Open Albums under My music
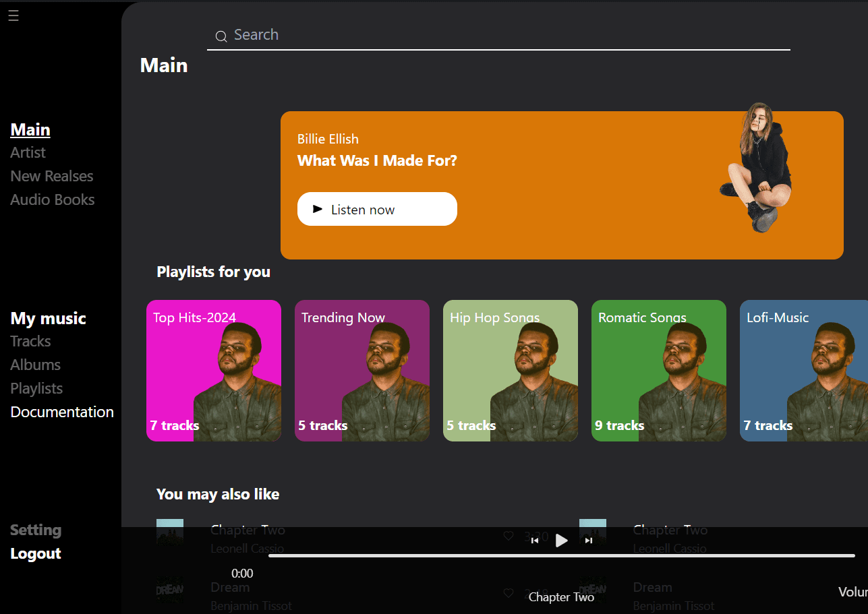This screenshot has height=614, width=868. tap(35, 365)
